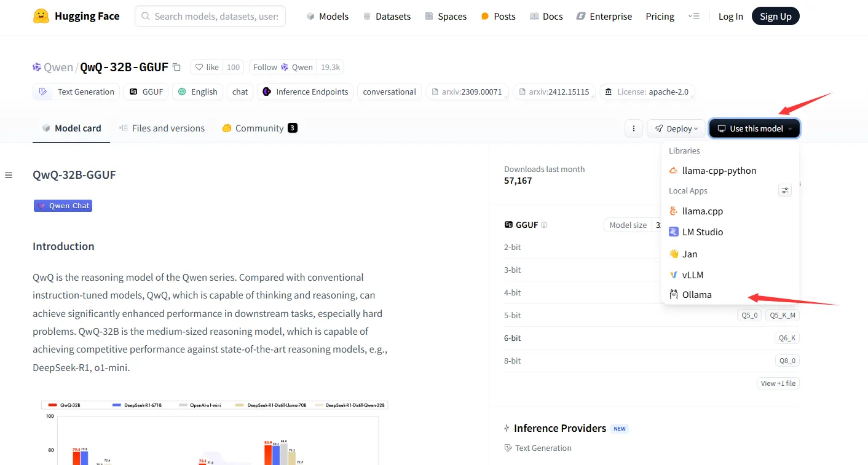Click the 19.3k followers count
Screen dimensions: 868x465
(331, 67)
